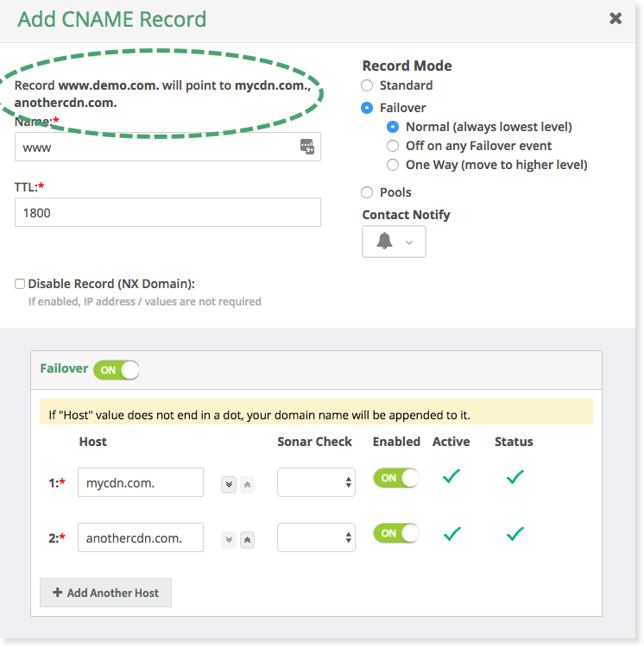The image size is (644, 647).
Task: Close the Add CNAME Record dialog
Action: click(616, 18)
